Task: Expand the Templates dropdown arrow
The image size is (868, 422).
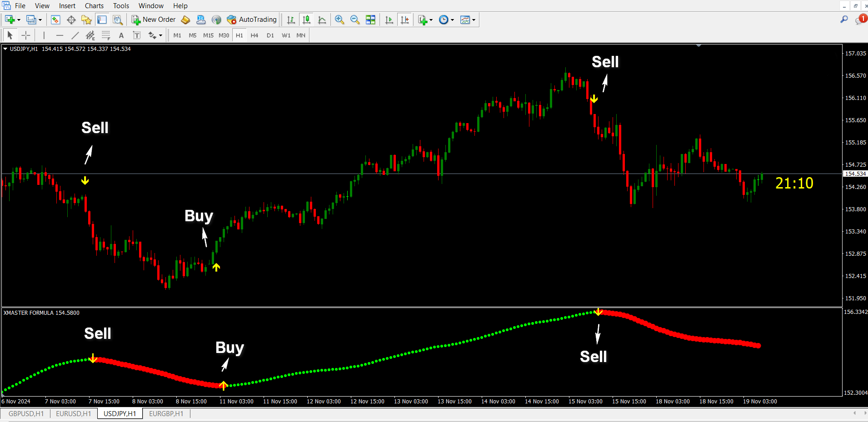Action: (474, 20)
